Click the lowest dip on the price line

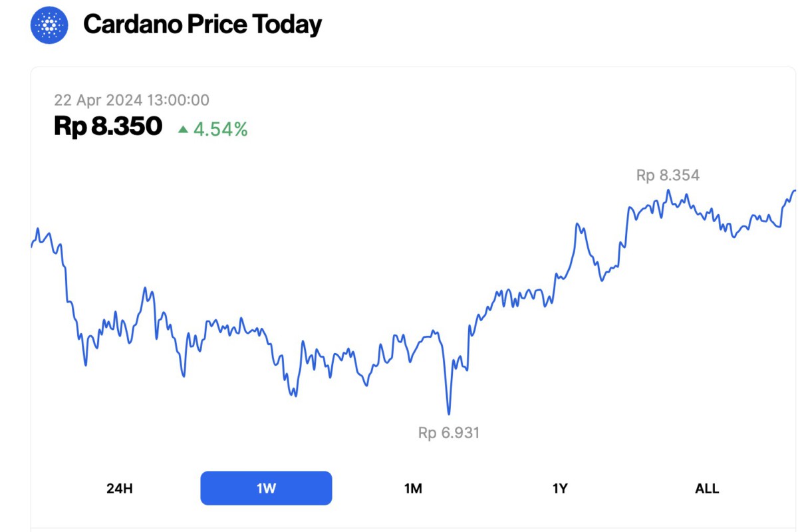(449, 414)
